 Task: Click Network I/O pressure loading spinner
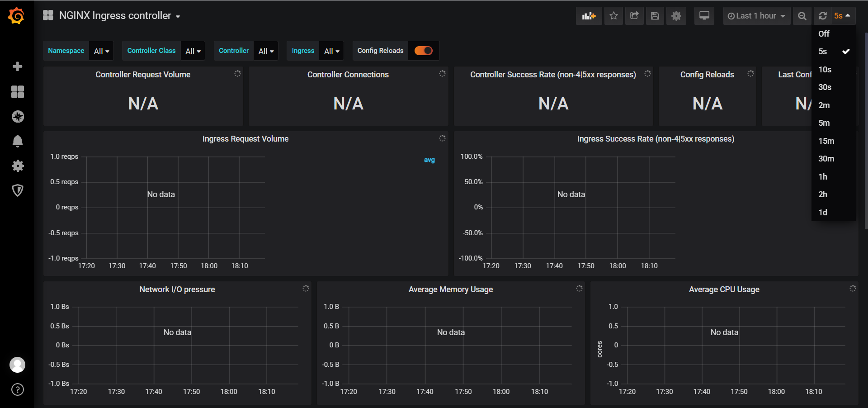(x=306, y=288)
